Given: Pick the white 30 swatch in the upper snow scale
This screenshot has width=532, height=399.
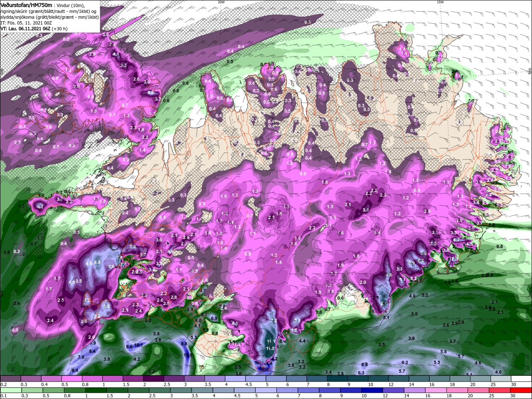Looking at the screenshot, I should tap(520, 378).
